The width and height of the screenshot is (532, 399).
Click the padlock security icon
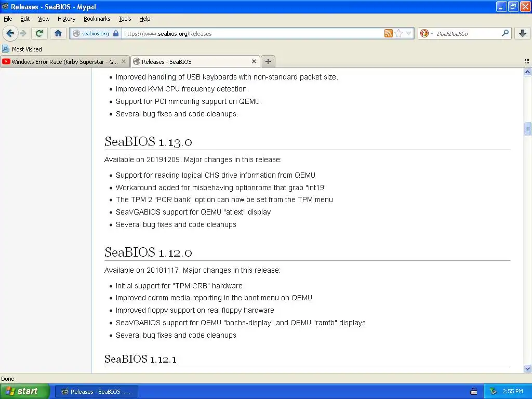(x=116, y=33)
